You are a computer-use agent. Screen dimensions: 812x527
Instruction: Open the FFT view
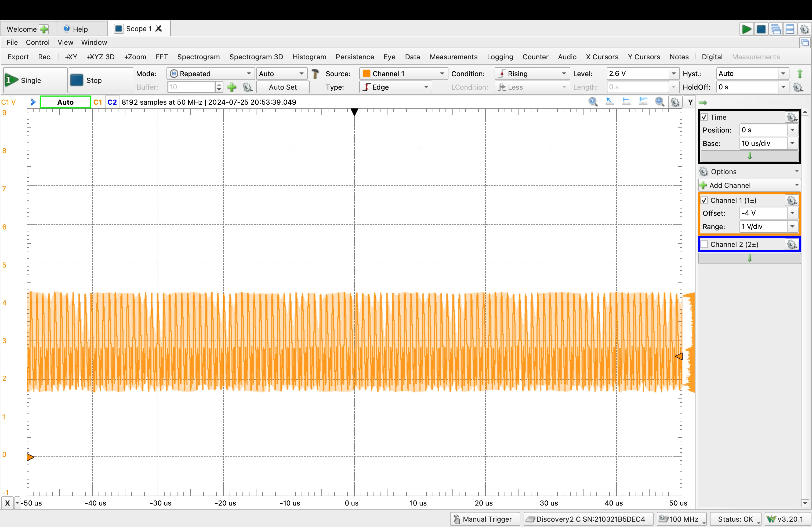[161, 57]
